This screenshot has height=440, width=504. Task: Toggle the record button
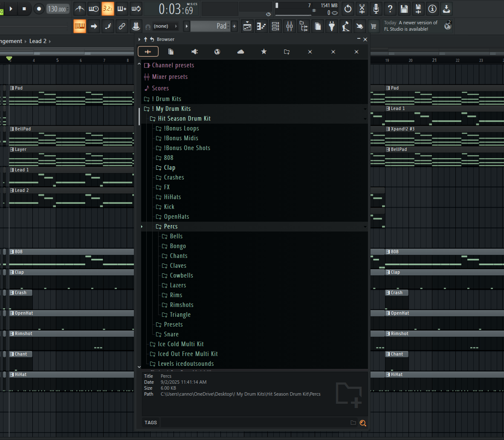pos(39,9)
